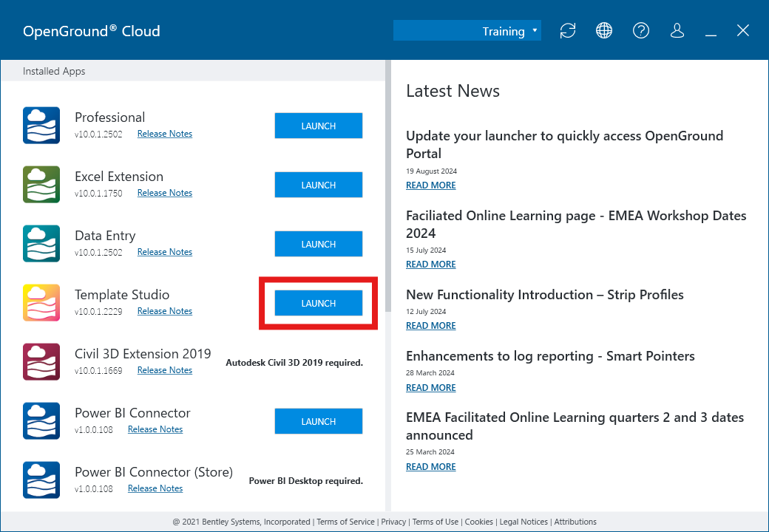769x532 pixels.
Task: Click the '28 March 2024' news date
Action: point(430,373)
